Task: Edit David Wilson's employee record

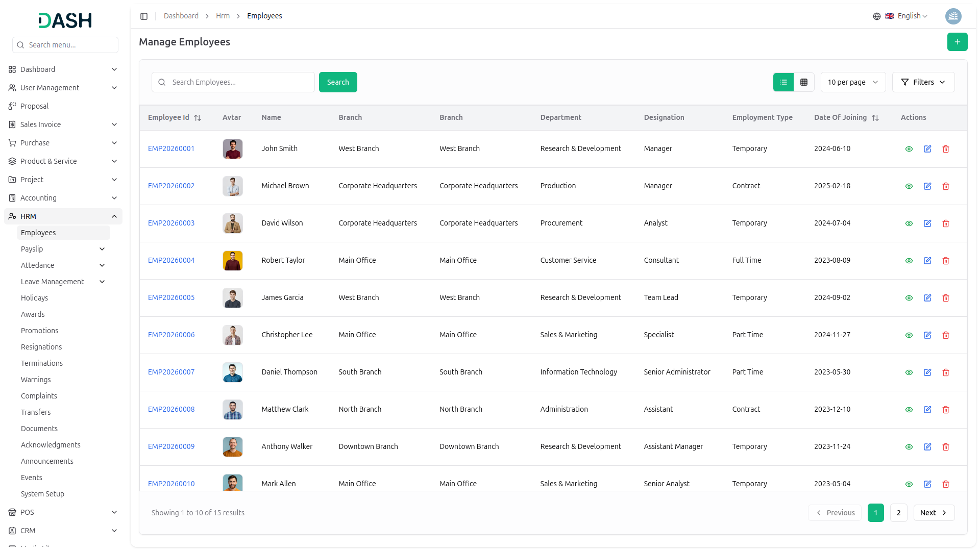Action: pyautogui.click(x=927, y=223)
